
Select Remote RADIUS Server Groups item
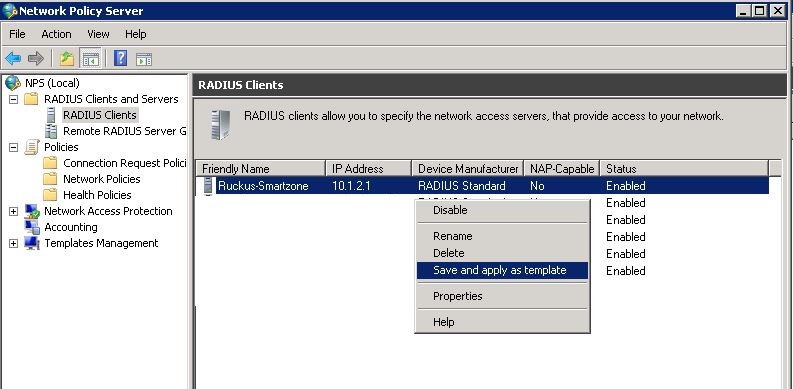click(x=124, y=131)
